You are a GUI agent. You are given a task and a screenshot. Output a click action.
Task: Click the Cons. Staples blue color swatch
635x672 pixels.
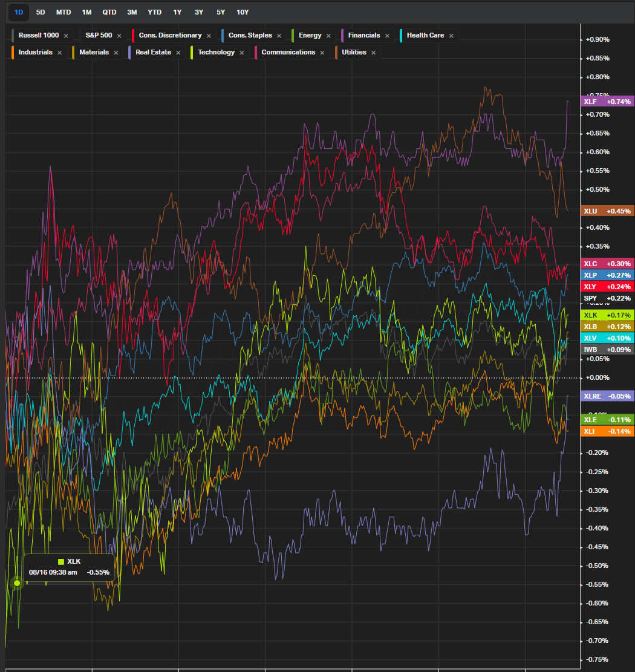223,36
